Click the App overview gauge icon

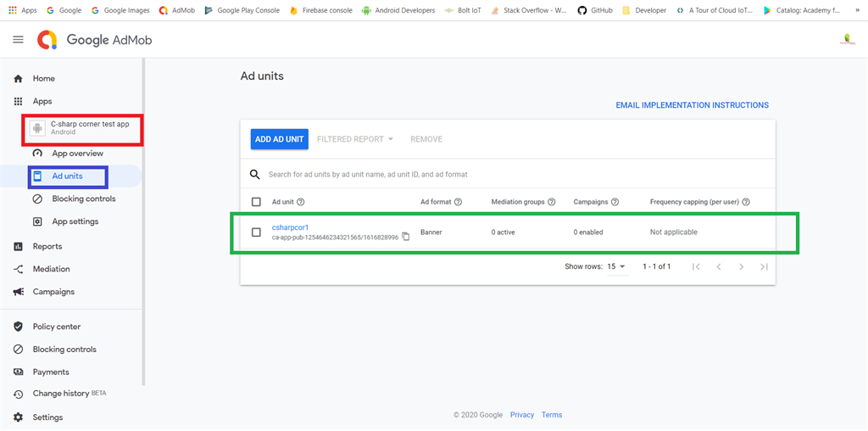(x=37, y=154)
